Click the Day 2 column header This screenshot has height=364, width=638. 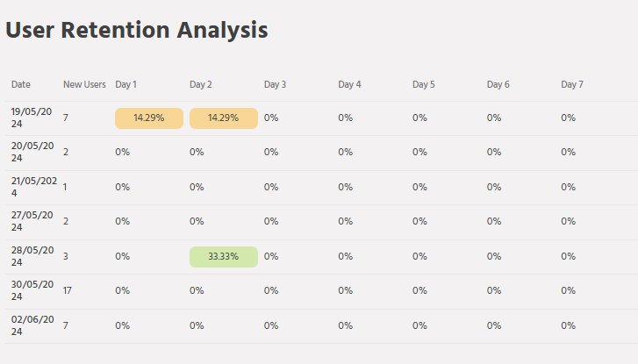[201, 84]
